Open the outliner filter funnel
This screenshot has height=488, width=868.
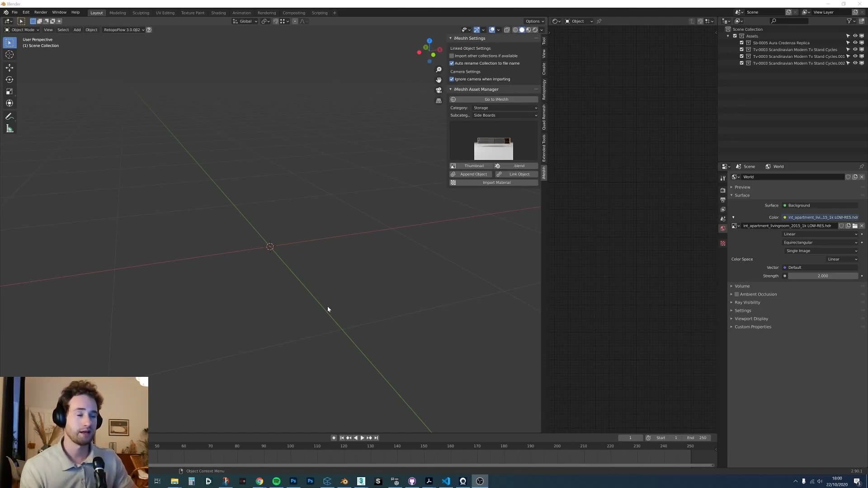point(849,21)
